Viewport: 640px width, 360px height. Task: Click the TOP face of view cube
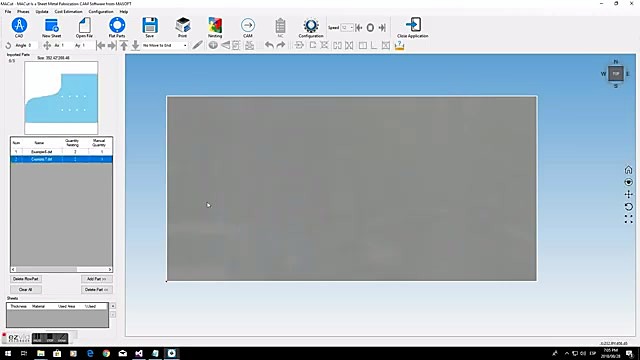(616, 74)
